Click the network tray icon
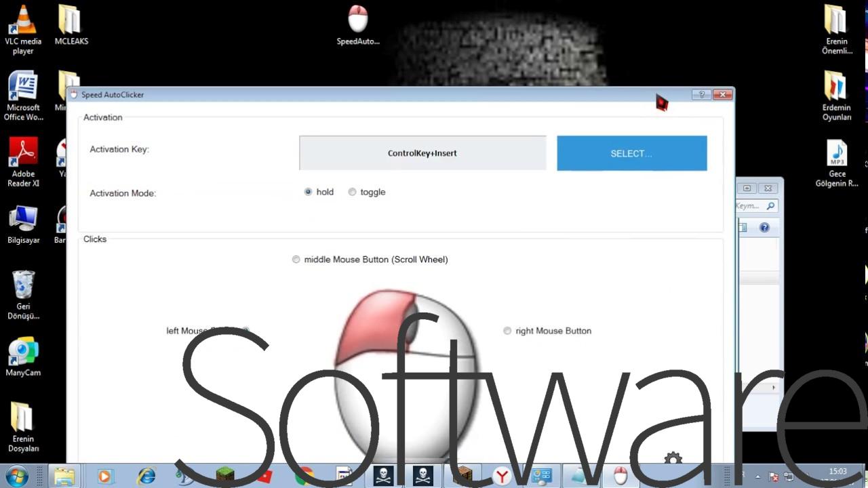 [x=789, y=476]
